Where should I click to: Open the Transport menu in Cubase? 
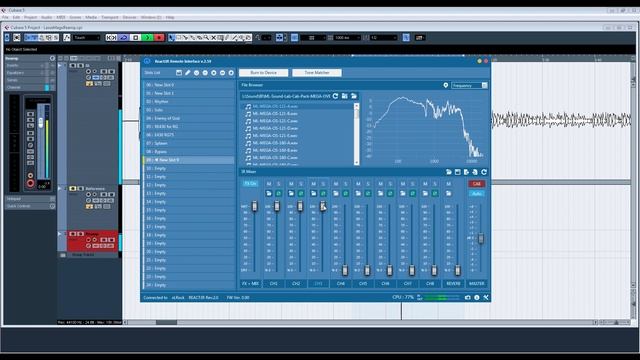click(110, 18)
